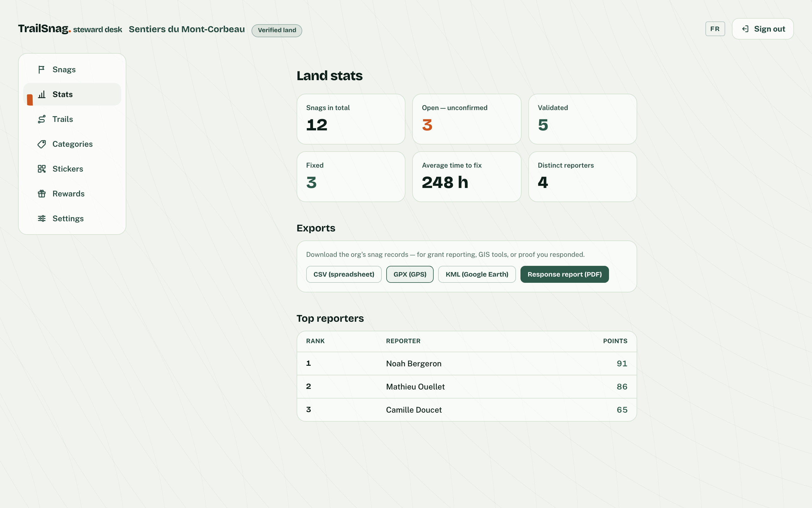Go to the Stats page
The height and width of the screenshot is (508, 812).
[x=72, y=95]
